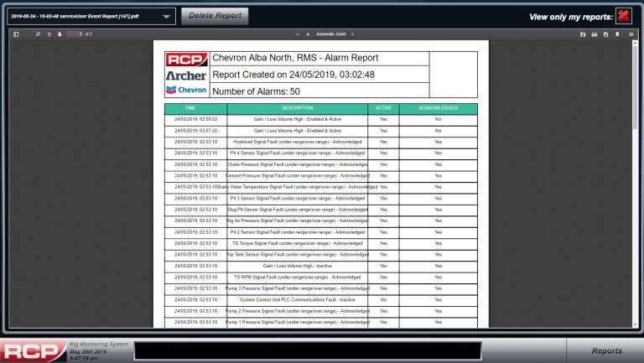Viewport: 644px width, 363px height.
Task: Toggle the View only my reports checkbox
Action: pyautogui.click(x=624, y=17)
